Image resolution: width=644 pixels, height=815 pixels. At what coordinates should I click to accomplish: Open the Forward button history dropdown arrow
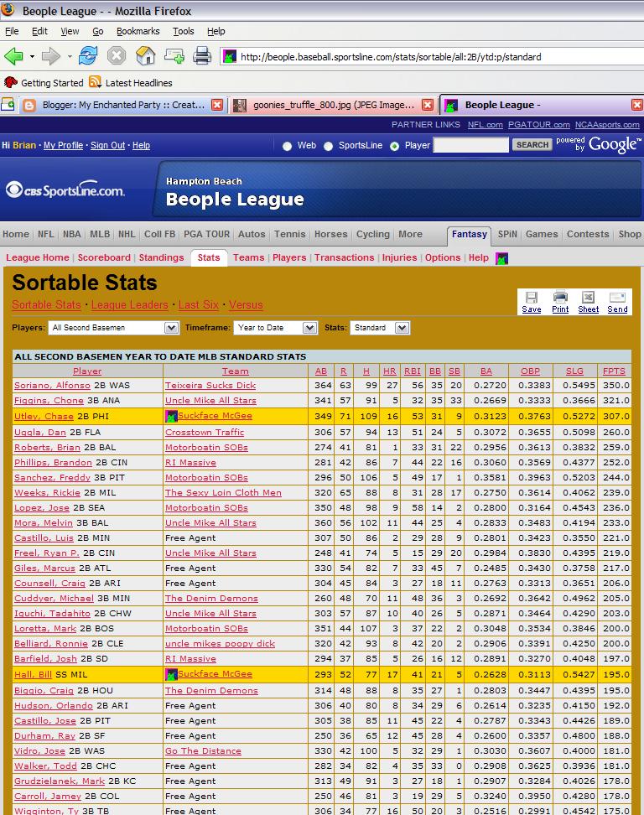click(x=70, y=56)
